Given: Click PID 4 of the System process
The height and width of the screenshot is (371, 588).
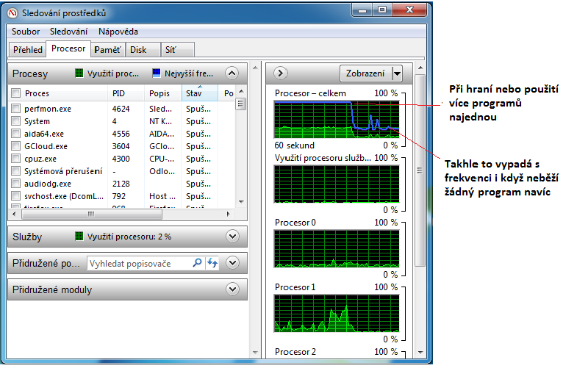Looking at the screenshot, I should [x=114, y=121].
